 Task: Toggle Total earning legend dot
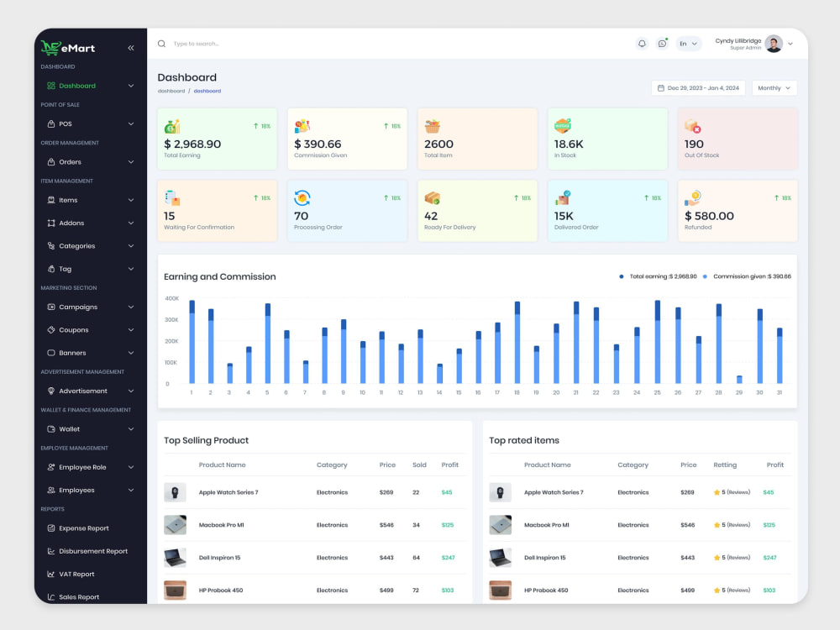pyautogui.click(x=622, y=276)
